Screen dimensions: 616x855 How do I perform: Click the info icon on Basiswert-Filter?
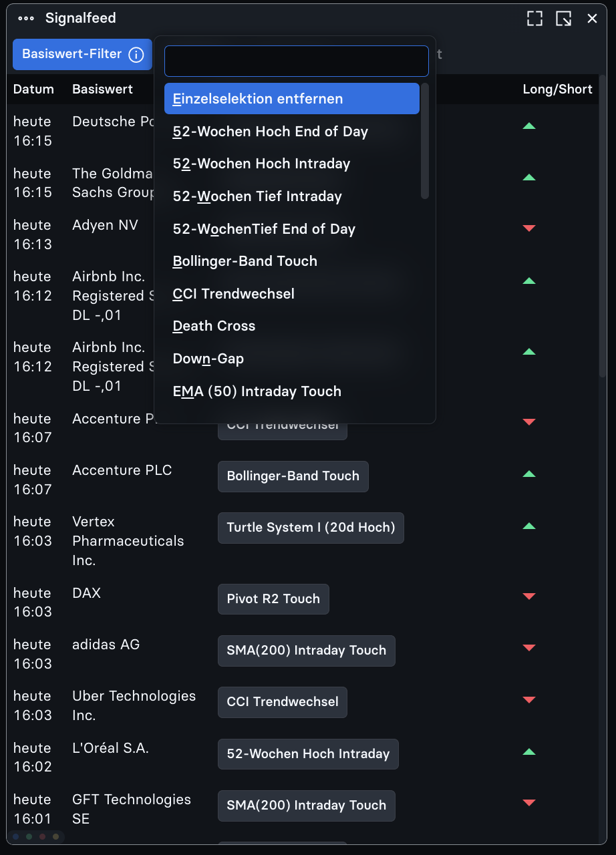pyautogui.click(x=136, y=55)
